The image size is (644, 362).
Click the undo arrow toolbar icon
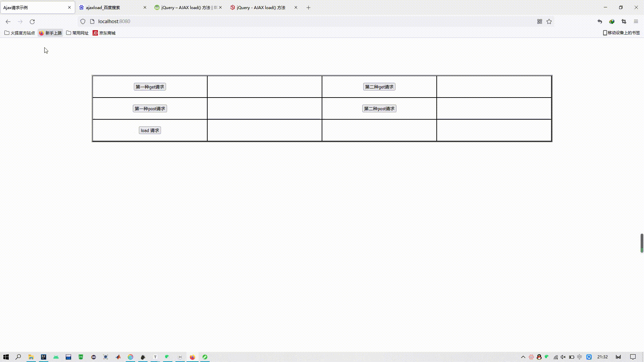600,21
